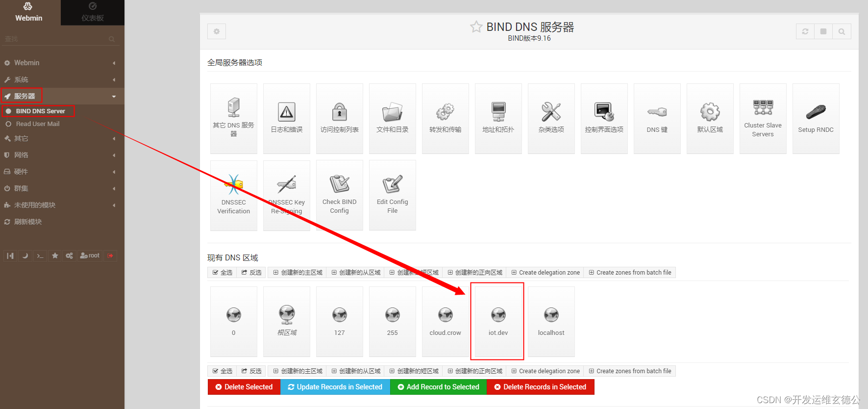Screen dimensions: 868x409
Task: Collapse the sidebar navigation menu icon
Action: [10, 256]
